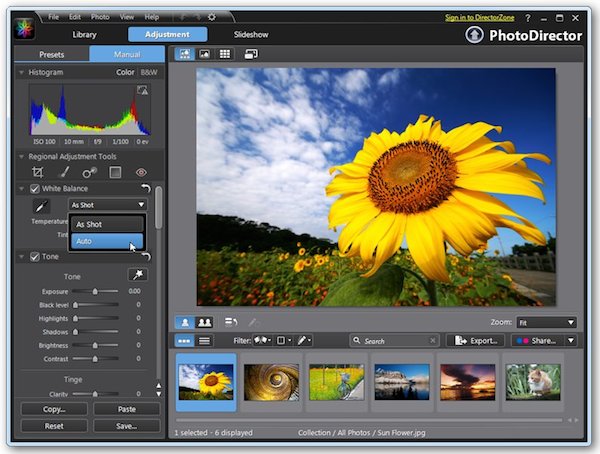The height and width of the screenshot is (454, 600).
Task: Uncheck the White Balance checkbox
Action: click(x=35, y=189)
